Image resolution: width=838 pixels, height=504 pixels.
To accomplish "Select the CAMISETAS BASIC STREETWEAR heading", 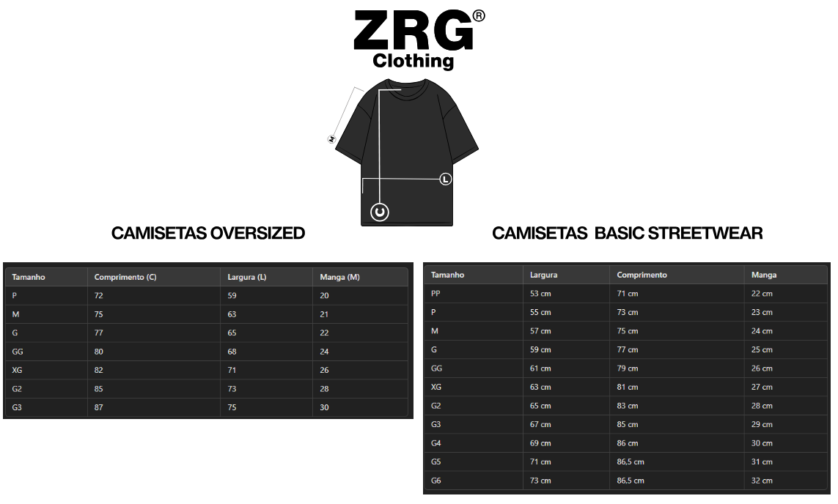I will point(627,233).
